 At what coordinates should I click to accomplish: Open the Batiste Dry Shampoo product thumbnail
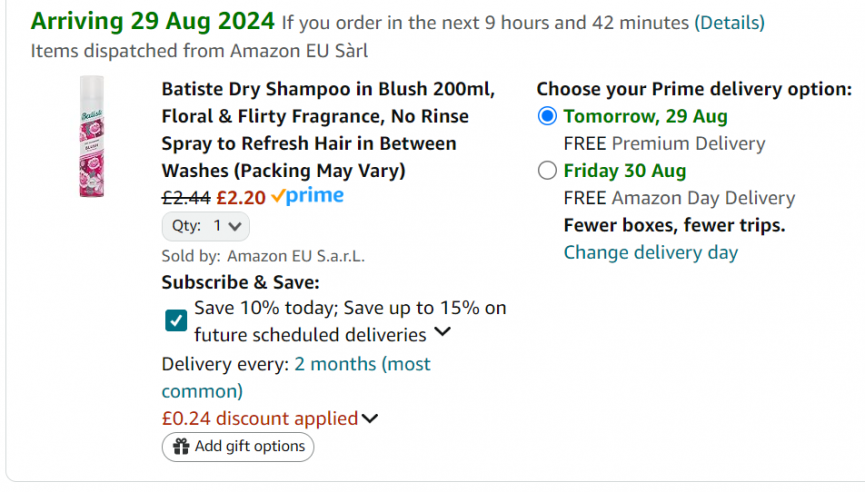click(x=92, y=136)
